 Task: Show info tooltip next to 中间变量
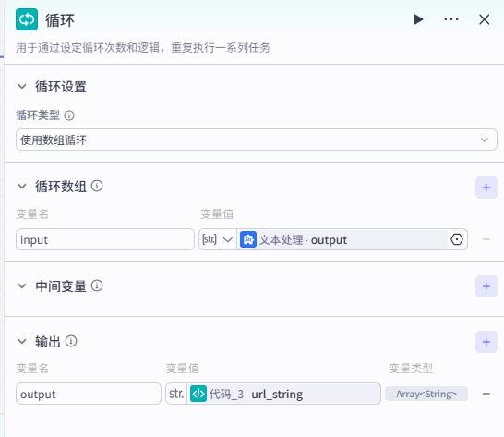(97, 285)
